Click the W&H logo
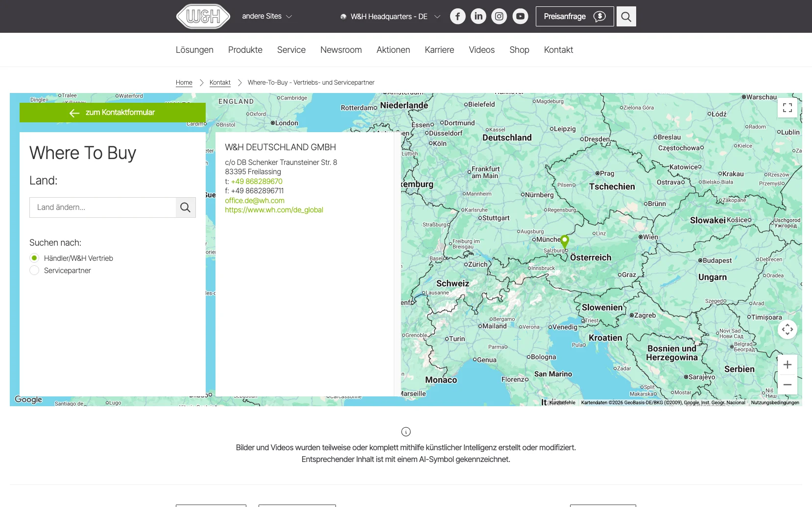The width and height of the screenshot is (812, 507). click(203, 17)
